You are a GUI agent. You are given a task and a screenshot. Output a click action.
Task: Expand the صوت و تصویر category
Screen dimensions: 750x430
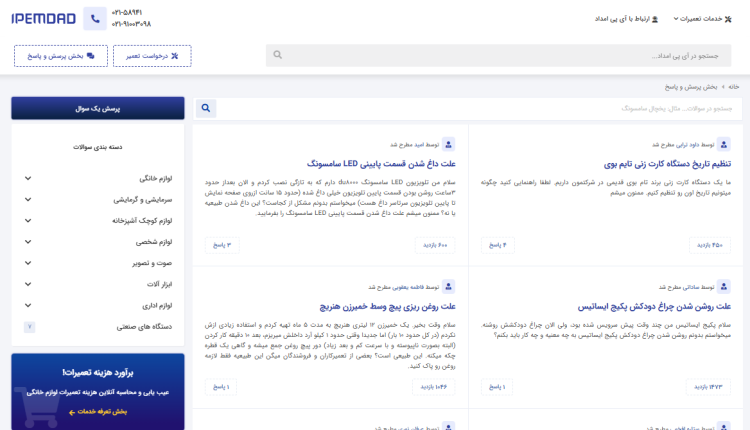(x=29, y=263)
